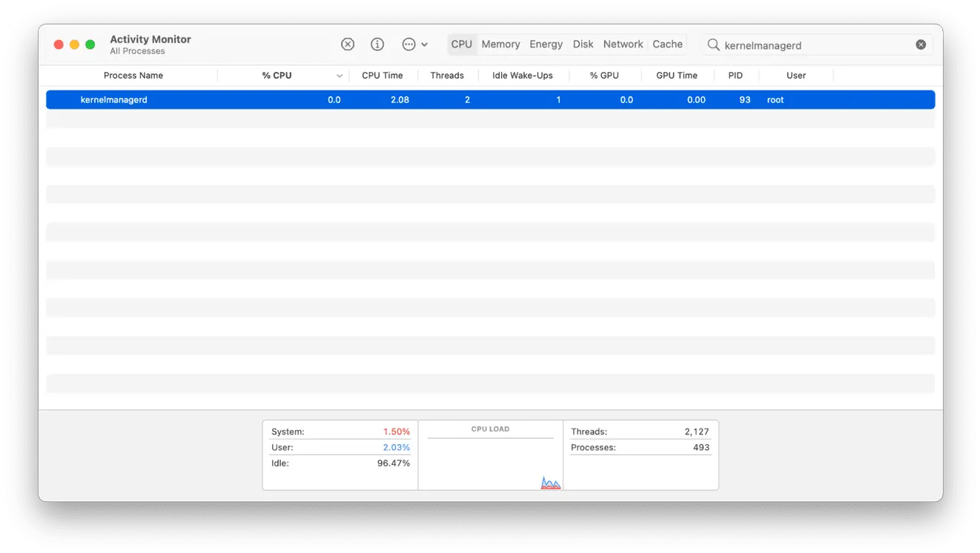
Task: Clear the kernelmanagerd search text
Action: [921, 44]
